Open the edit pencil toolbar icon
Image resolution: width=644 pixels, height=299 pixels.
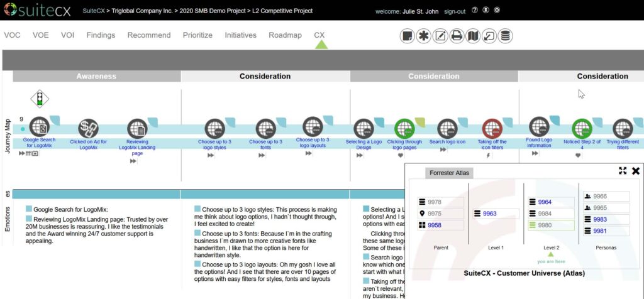(x=440, y=36)
